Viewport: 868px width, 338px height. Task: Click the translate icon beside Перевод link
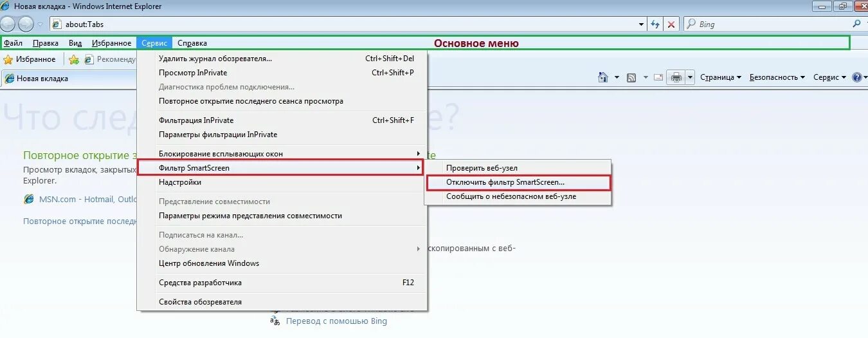[x=275, y=321]
